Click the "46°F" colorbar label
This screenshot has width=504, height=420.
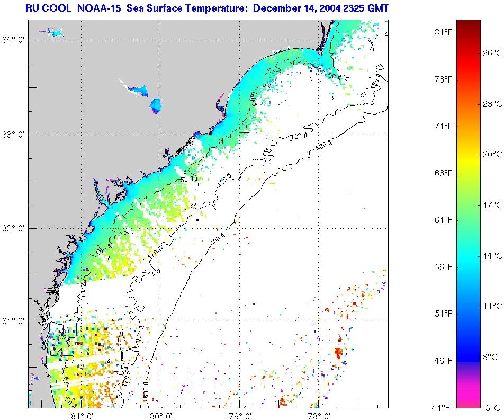coord(444,361)
